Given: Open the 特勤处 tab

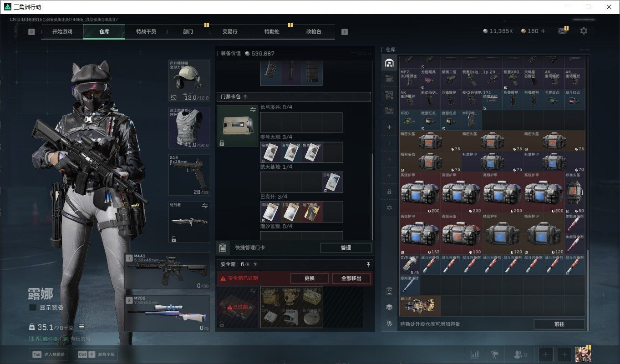Looking at the screenshot, I should (272, 32).
